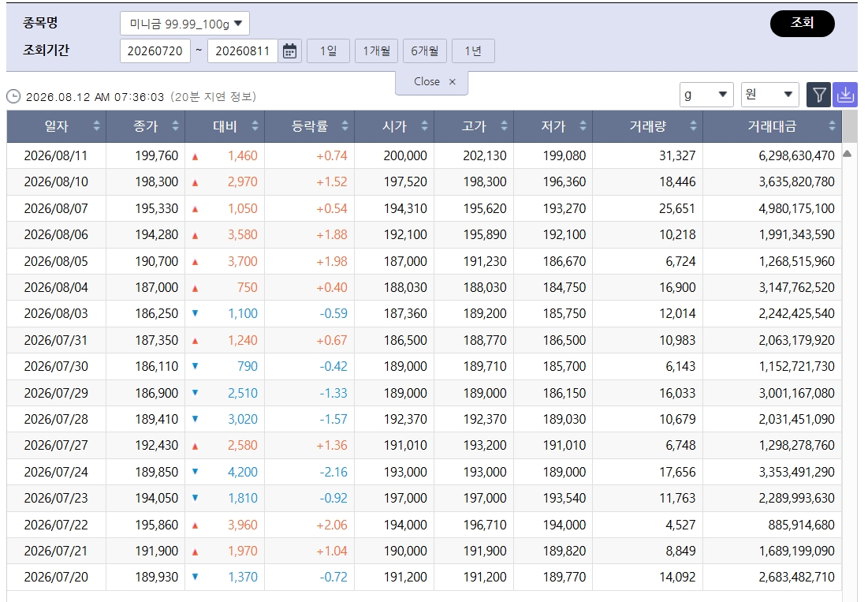
Task: Click high price 193,200
Action: click(x=484, y=445)
